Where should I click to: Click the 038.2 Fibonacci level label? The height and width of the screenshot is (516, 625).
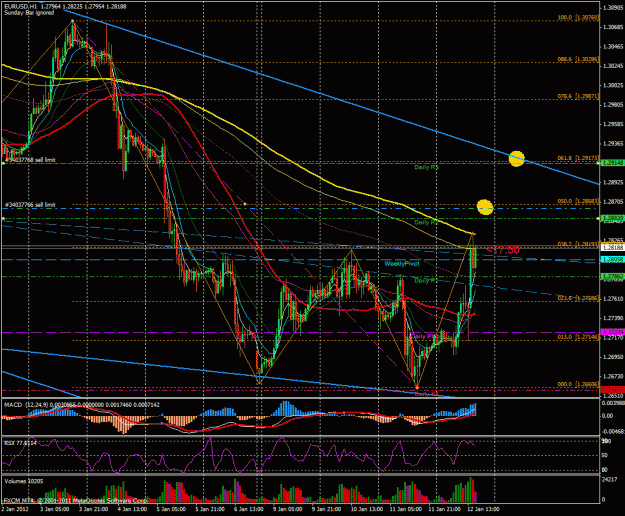pyautogui.click(x=578, y=244)
